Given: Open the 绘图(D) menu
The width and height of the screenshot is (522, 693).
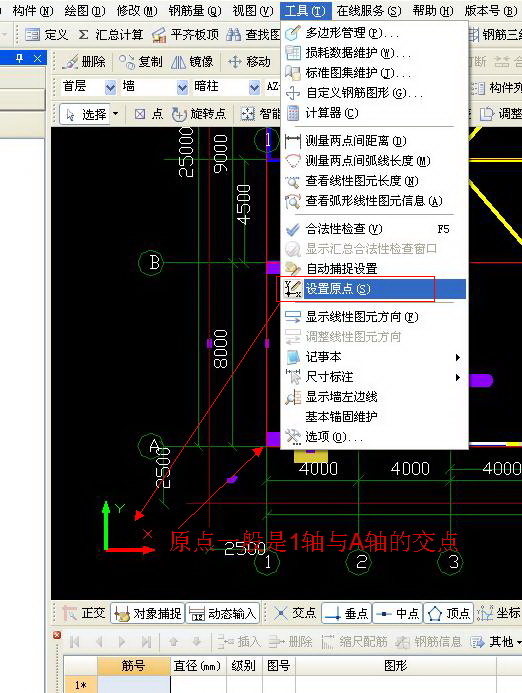Looking at the screenshot, I should 84,10.
